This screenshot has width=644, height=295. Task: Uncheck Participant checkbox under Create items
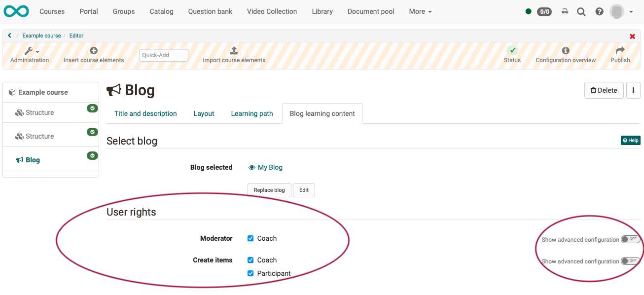click(x=250, y=273)
